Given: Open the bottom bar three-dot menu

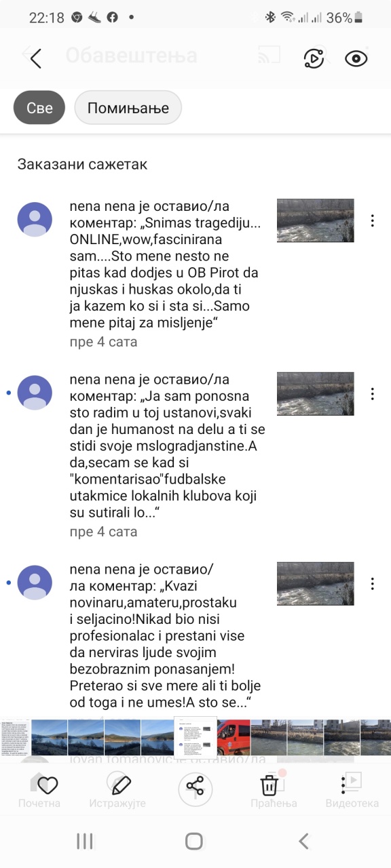Looking at the screenshot, I should (x=343, y=786).
